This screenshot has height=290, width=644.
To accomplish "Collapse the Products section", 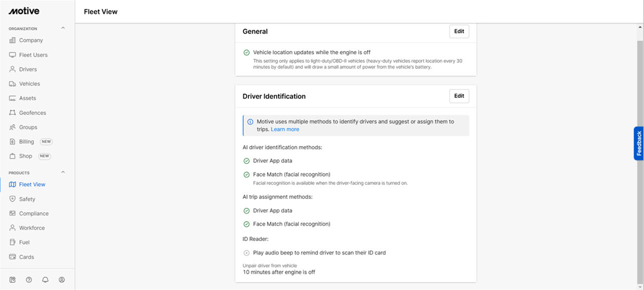I will [x=62, y=172].
